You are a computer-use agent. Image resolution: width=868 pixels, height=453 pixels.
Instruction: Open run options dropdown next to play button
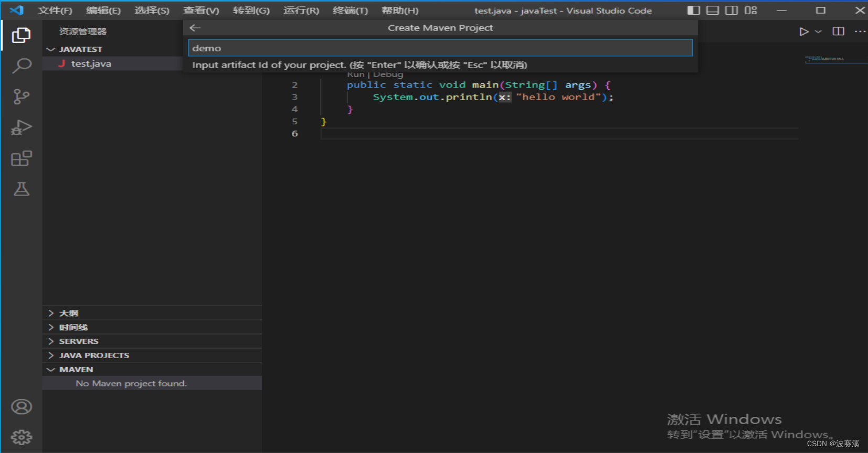tap(818, 31)
